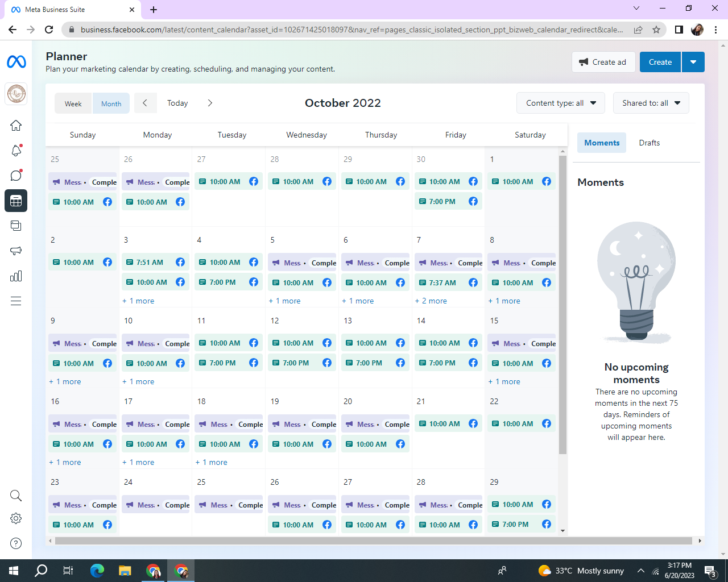The height and width of the screenshot is (582, 728).
Task: Open the Chrome side panel icon
Action: pos(679,30)
